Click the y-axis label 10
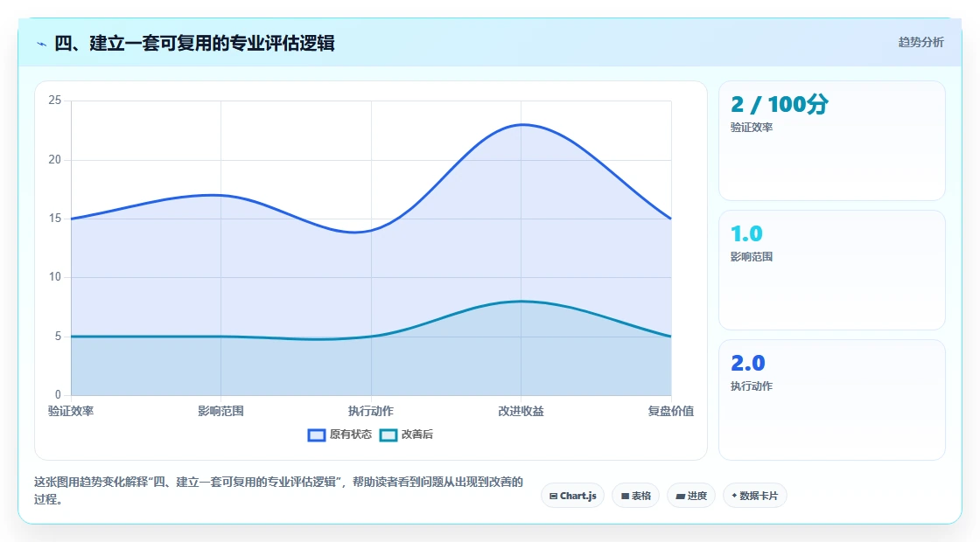This screenshot has height=542, width=980. (55, 277)
